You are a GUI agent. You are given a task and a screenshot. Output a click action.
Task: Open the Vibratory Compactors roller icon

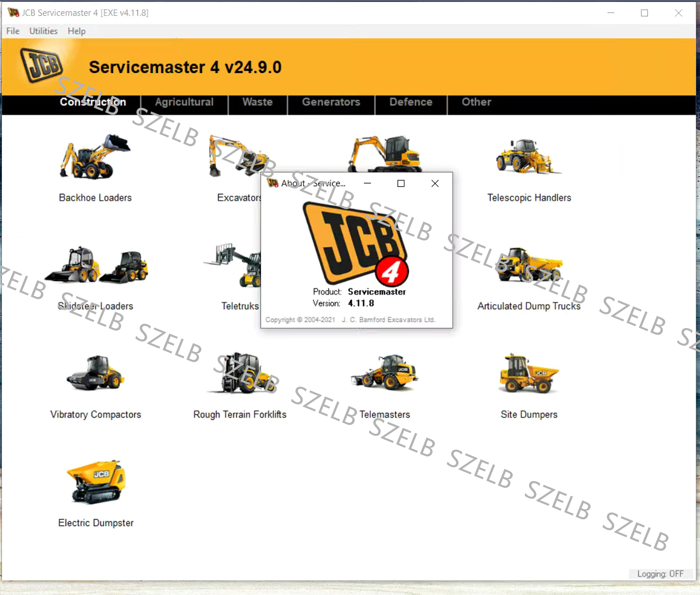pyautogui.click(x=96, y=373)
